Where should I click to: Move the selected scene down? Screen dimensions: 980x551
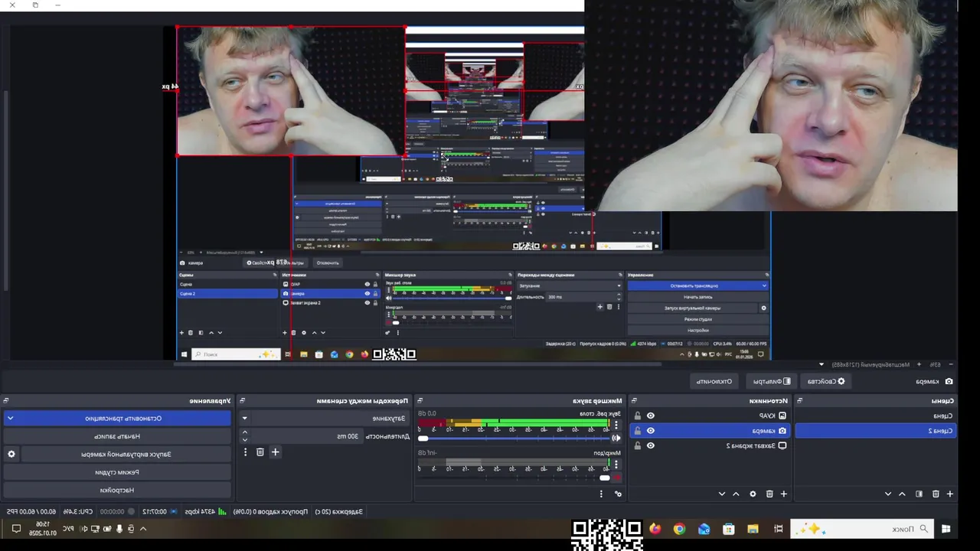pos(888,494)
